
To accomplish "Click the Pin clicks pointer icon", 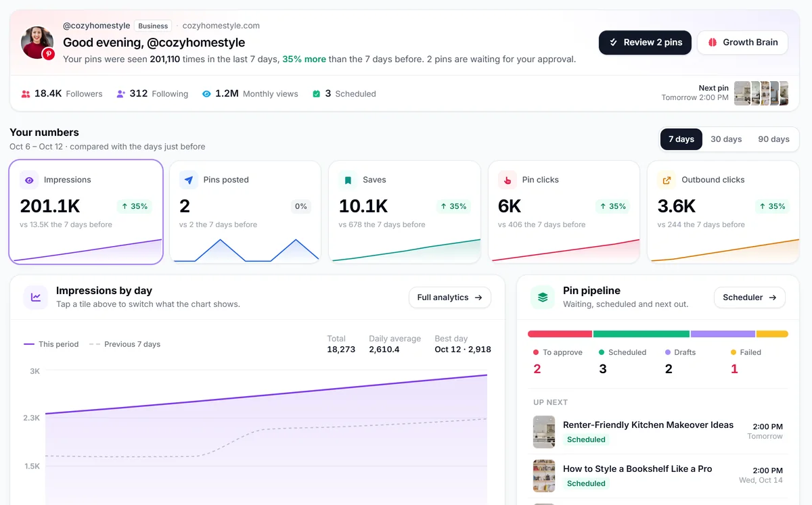I will [x=507, y=180].
